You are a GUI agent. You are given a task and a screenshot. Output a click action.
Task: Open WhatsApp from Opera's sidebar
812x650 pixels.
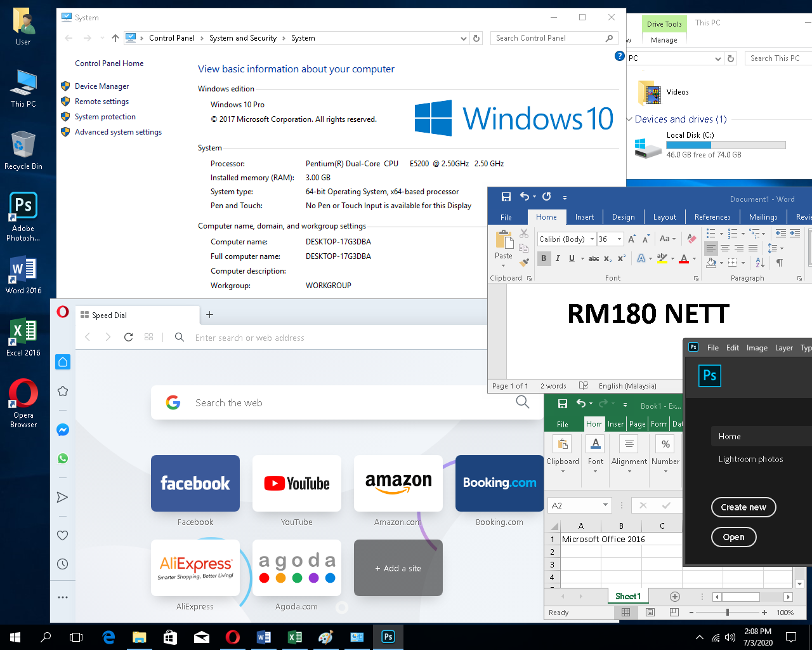(63, 458)
